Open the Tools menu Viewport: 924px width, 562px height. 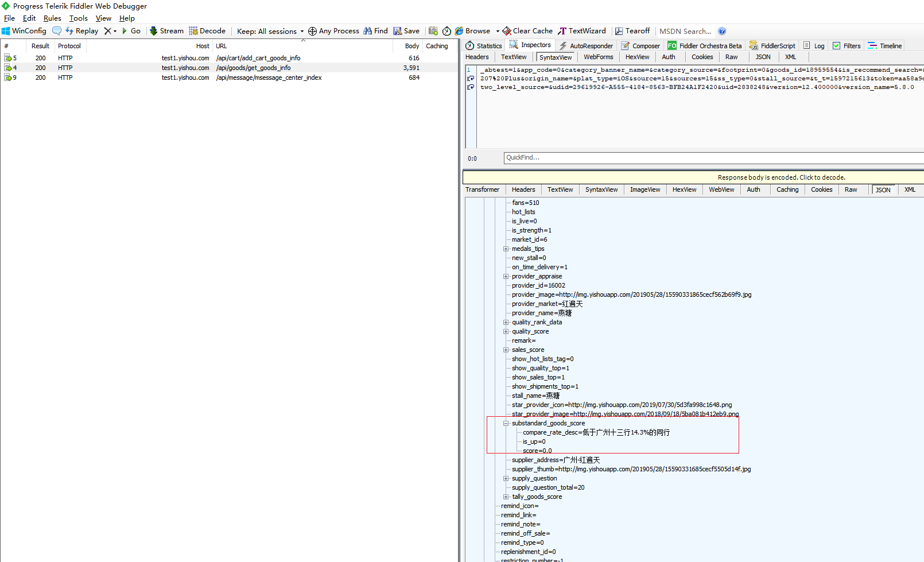tap(79, 18)
